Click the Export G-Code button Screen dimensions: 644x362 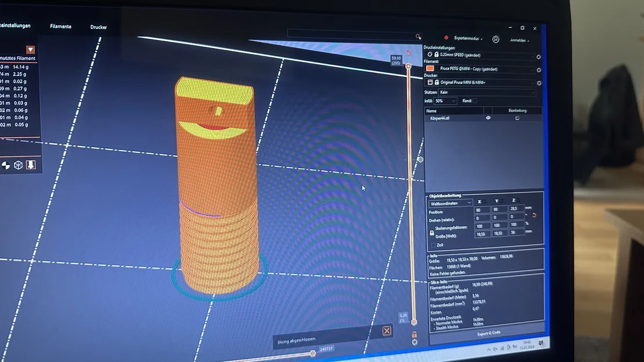488,333
